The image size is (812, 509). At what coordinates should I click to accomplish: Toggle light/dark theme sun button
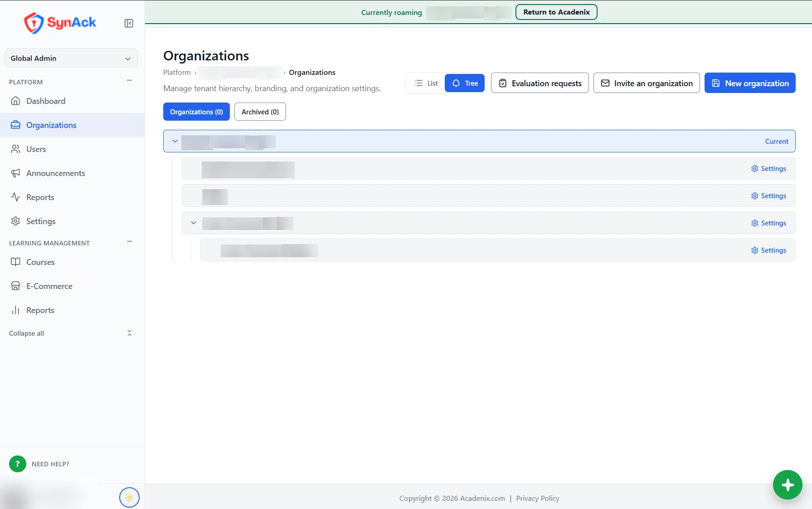point(129,498)
